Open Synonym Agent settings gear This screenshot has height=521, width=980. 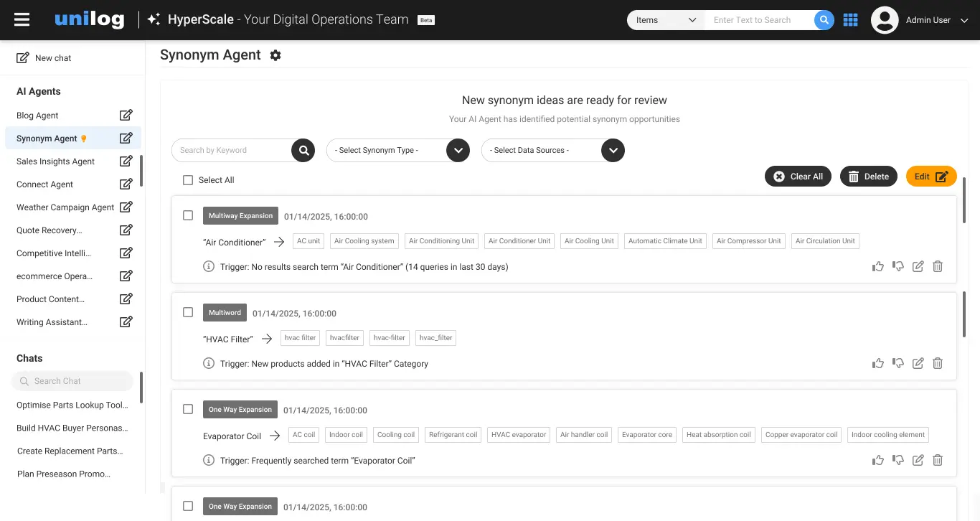coord(275,55)
